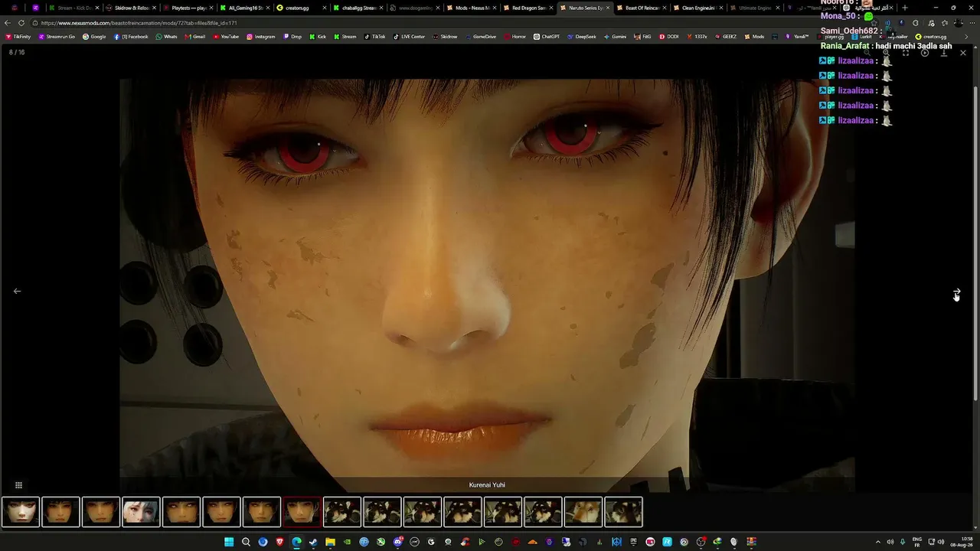Start the image slideshow
Screen dimensions: 980x551
pos(925,53)
